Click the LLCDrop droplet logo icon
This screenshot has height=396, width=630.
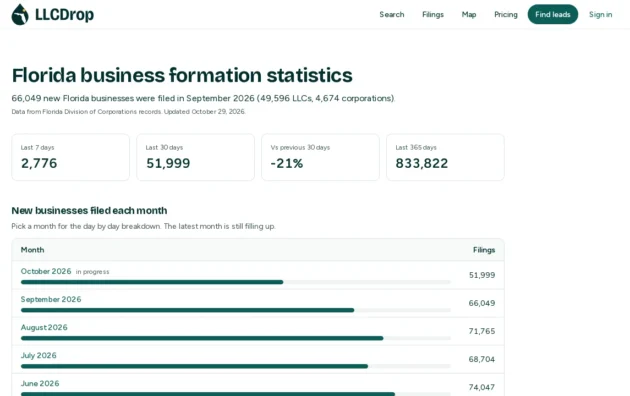coord(20,14)
